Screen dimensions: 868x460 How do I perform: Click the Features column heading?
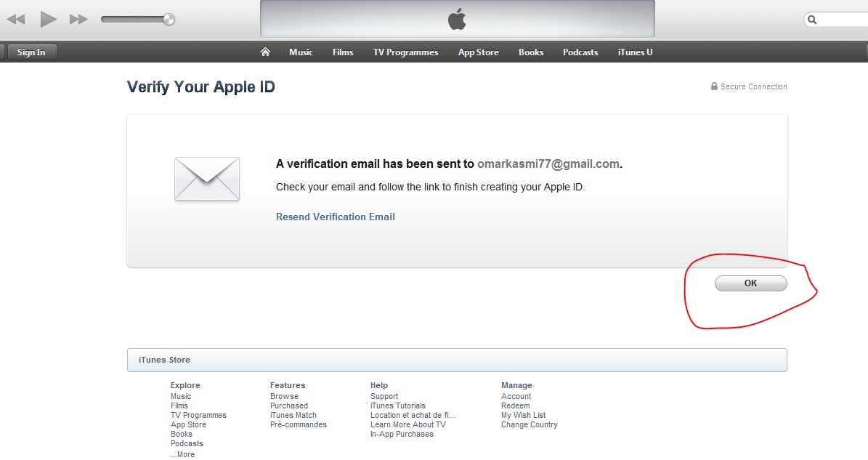point(288,385)
